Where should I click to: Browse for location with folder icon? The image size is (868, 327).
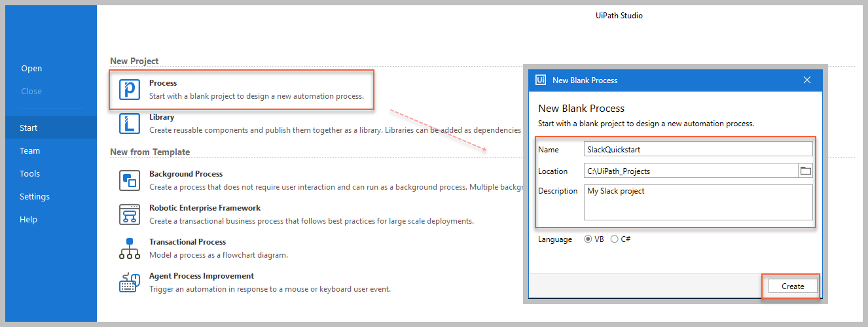pyautogui.click(x=806, y=171)
